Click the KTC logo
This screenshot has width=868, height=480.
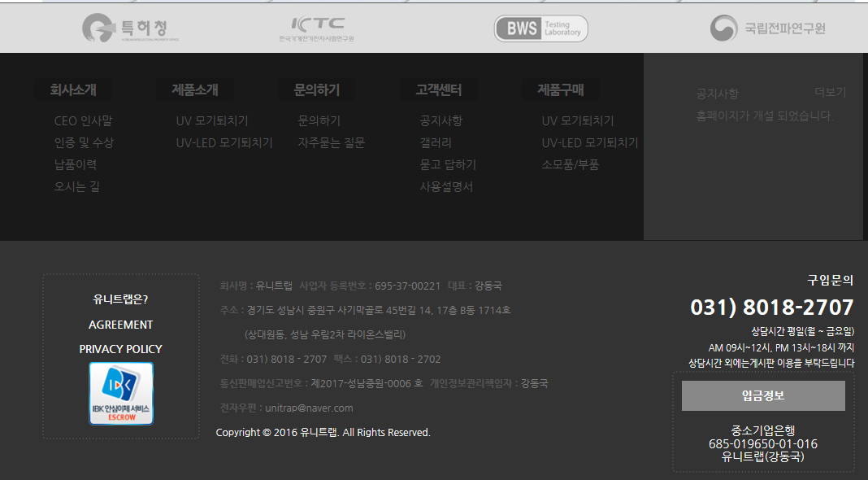(x=317, y=28)
